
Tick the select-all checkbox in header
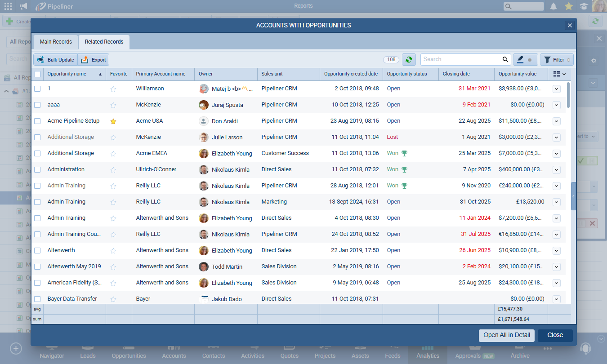pyautogui.click(x=38, y=74)
